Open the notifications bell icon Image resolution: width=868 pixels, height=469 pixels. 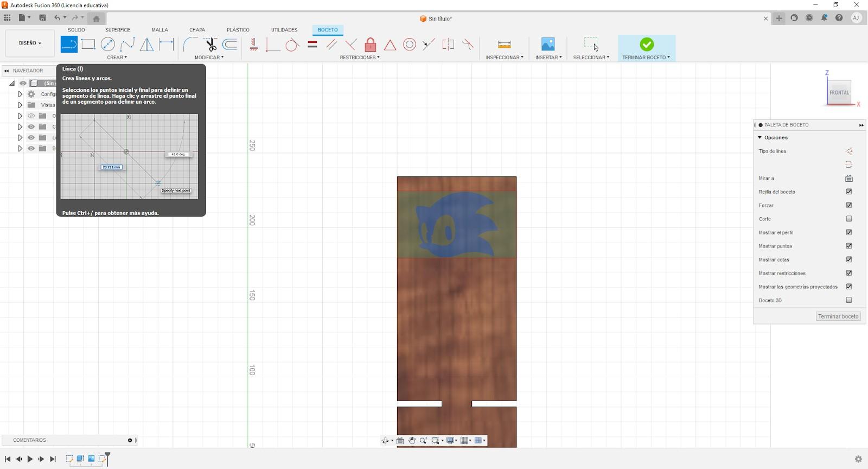824,18
